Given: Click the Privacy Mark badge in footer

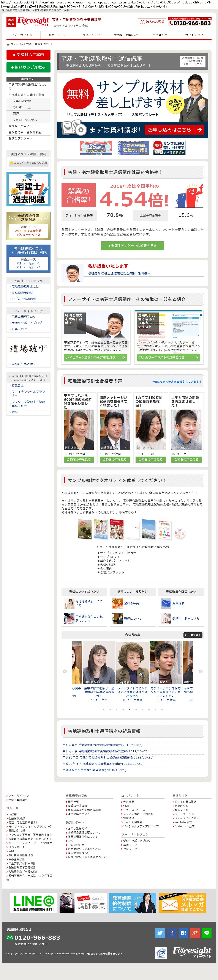Looking at the screenshot, I should coord(161,953).
